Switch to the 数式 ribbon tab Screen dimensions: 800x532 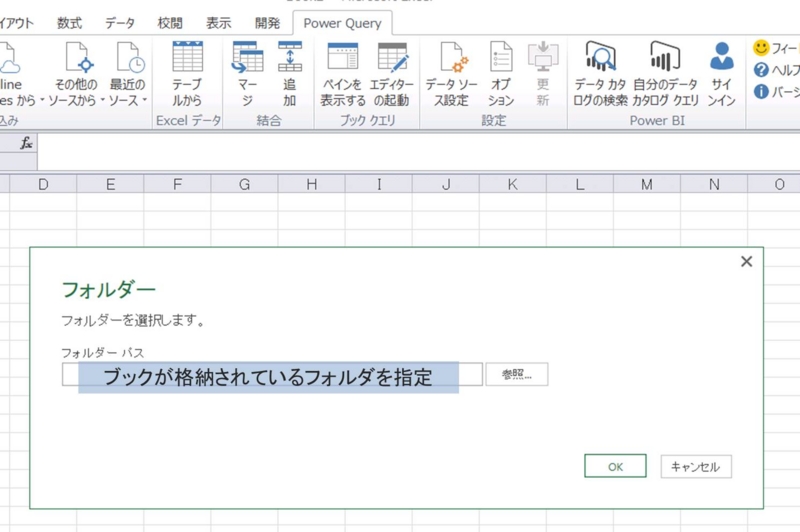coord(69,23)
